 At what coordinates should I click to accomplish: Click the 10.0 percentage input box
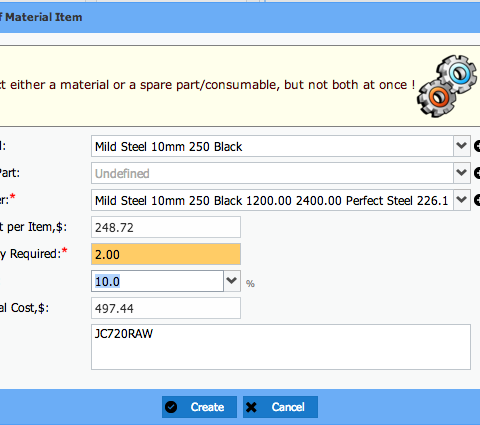point(157,281)
